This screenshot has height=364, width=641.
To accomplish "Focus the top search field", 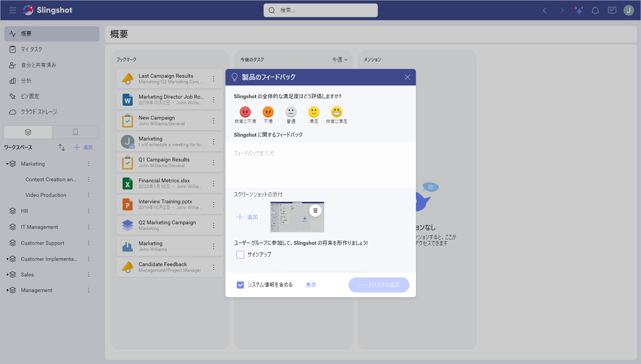I will click(x=321, y=10).
